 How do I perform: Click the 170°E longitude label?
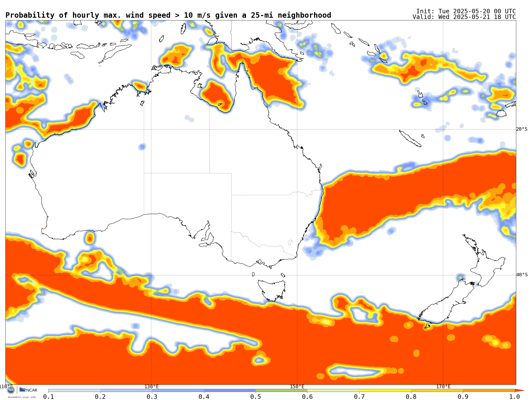(443, 386)
